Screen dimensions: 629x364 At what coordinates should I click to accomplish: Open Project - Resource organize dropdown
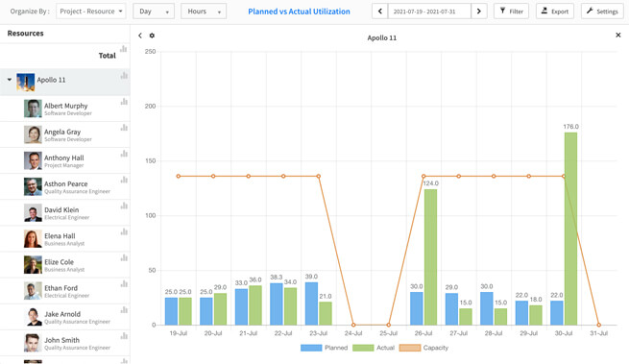(91, 12)
